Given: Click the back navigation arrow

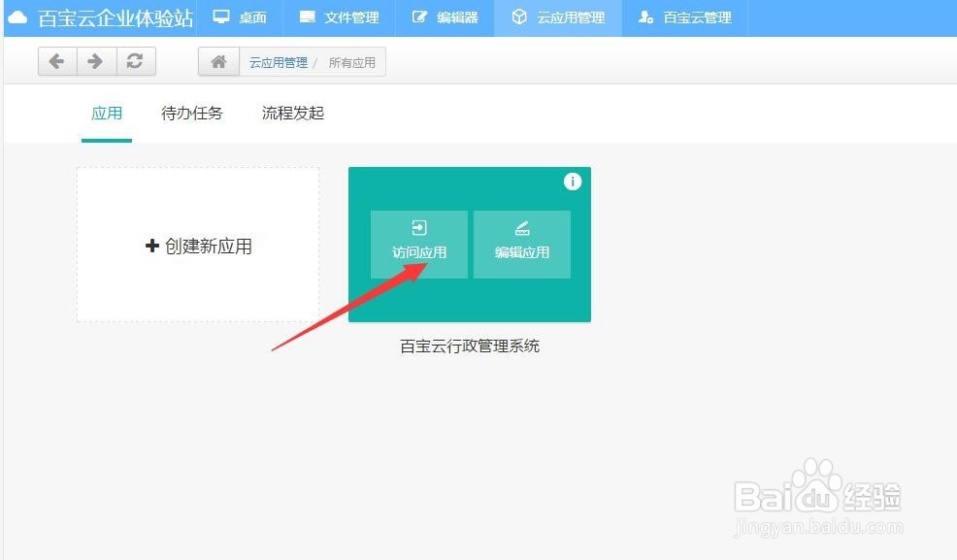Looking at the screenshot, I should (x=56, y=60).
